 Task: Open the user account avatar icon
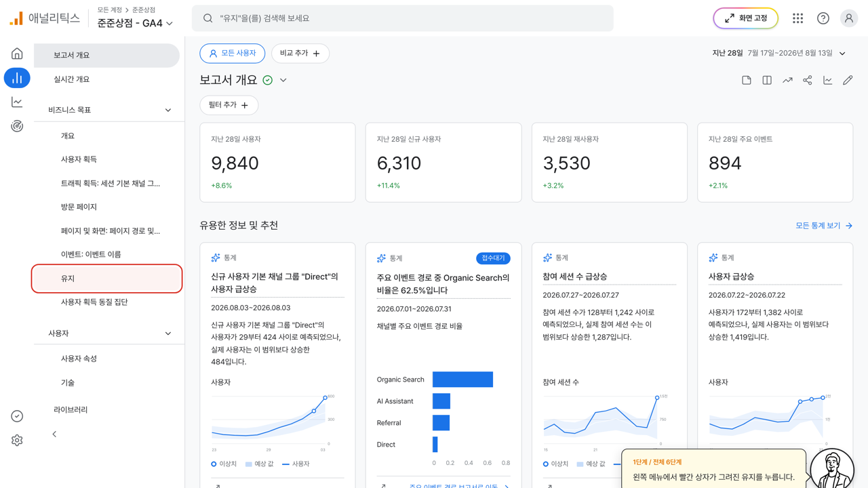point(848,18)
